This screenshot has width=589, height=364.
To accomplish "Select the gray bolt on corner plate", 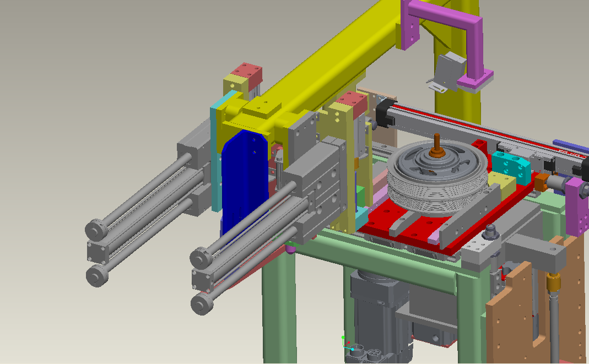I will tap(491, 231).
